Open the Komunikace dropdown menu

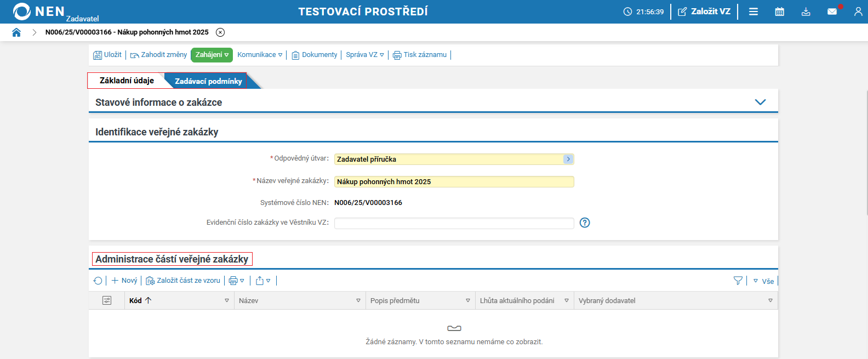click(260, 55)
